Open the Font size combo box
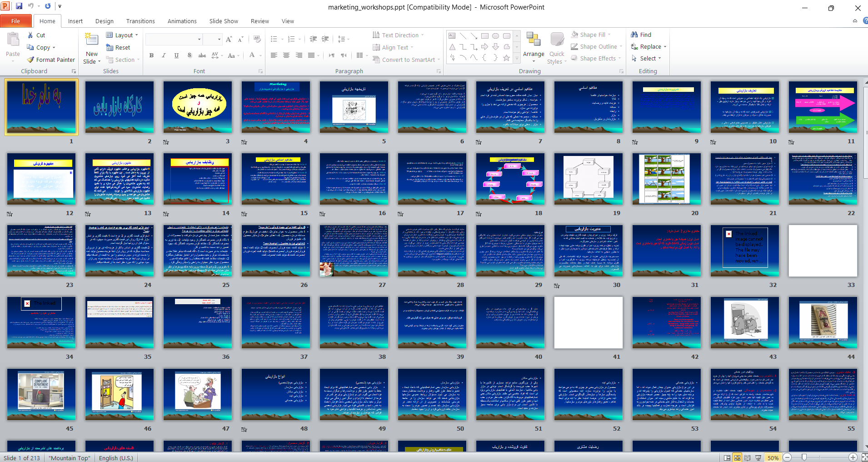868x462 pixels. (213, 40)
